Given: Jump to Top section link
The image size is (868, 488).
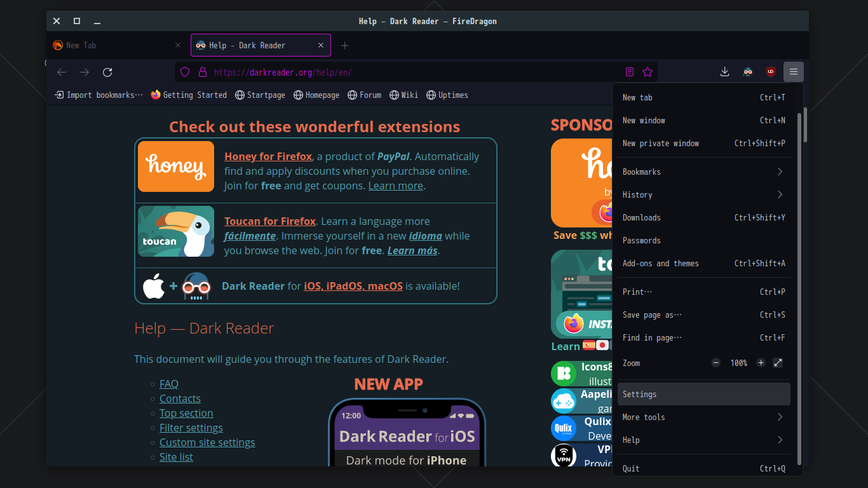Looking at the screenshot, I should [x=186, y=413].
